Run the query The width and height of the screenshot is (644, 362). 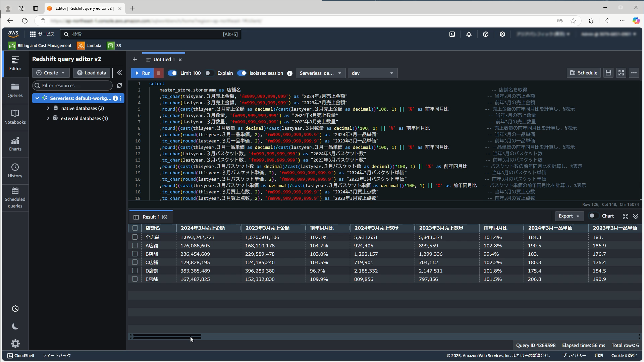pyautogui.click(x=143, y=73)
